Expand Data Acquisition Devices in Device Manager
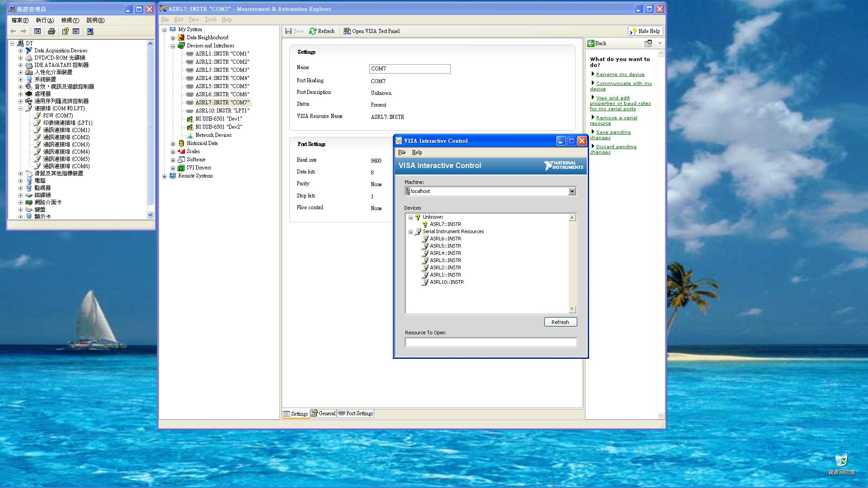 [20, 51]
